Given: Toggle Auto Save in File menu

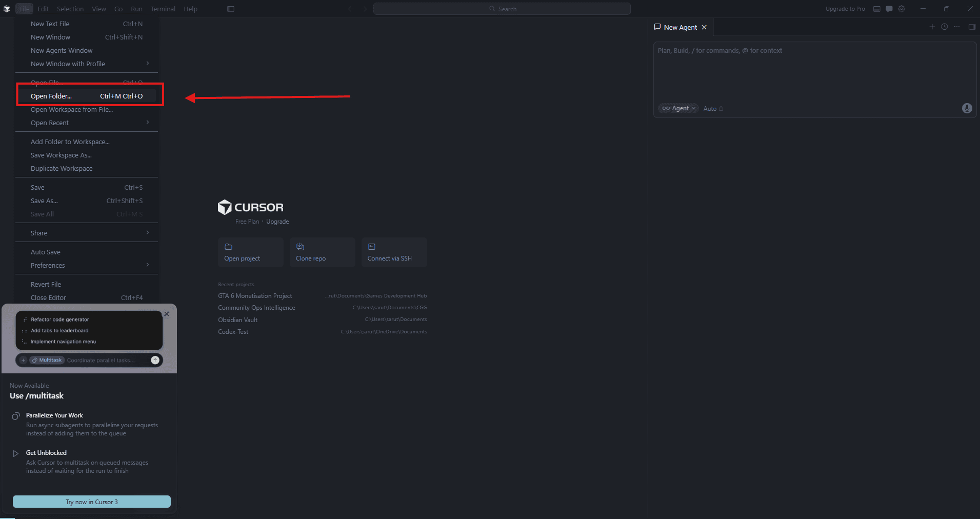Looking at the screenshot, I should 87,252.
